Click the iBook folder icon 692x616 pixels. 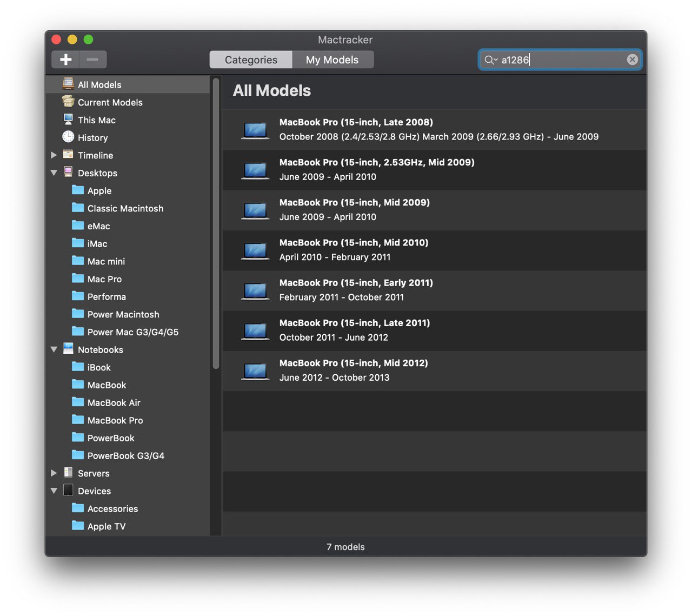click(78, 367)
